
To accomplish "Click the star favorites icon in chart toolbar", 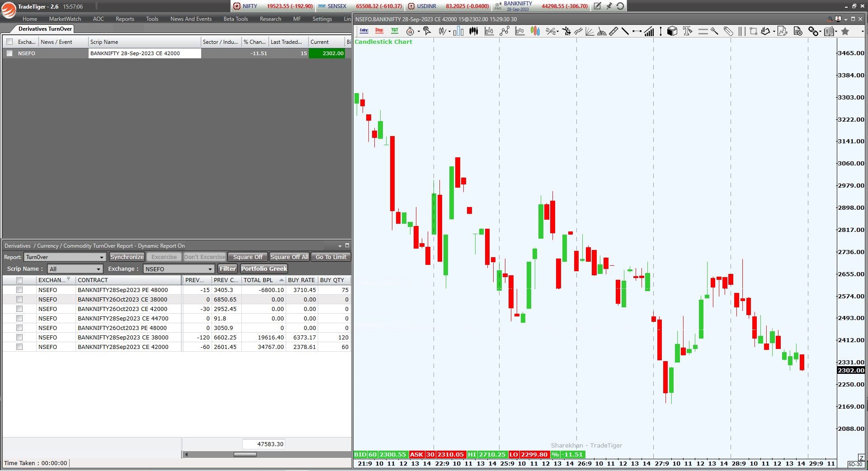I will [x=845, y=31].
